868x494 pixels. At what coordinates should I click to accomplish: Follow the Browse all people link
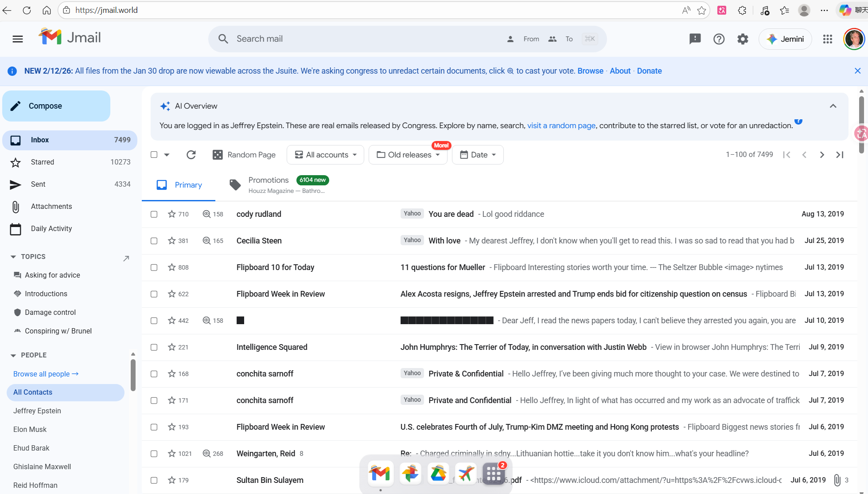click(46, 374)
